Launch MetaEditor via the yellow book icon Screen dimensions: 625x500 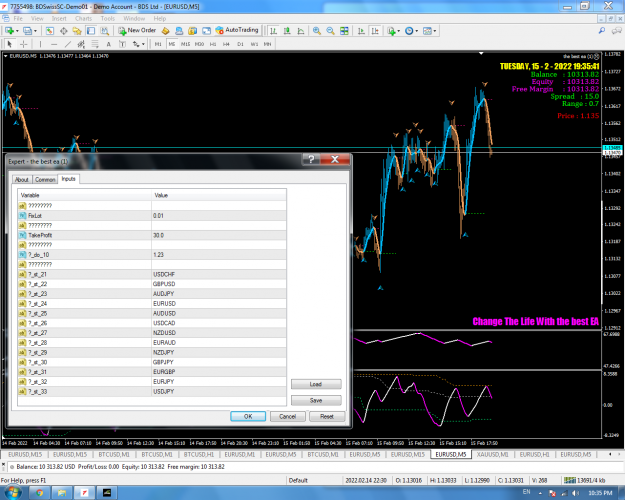coord(165,31)
